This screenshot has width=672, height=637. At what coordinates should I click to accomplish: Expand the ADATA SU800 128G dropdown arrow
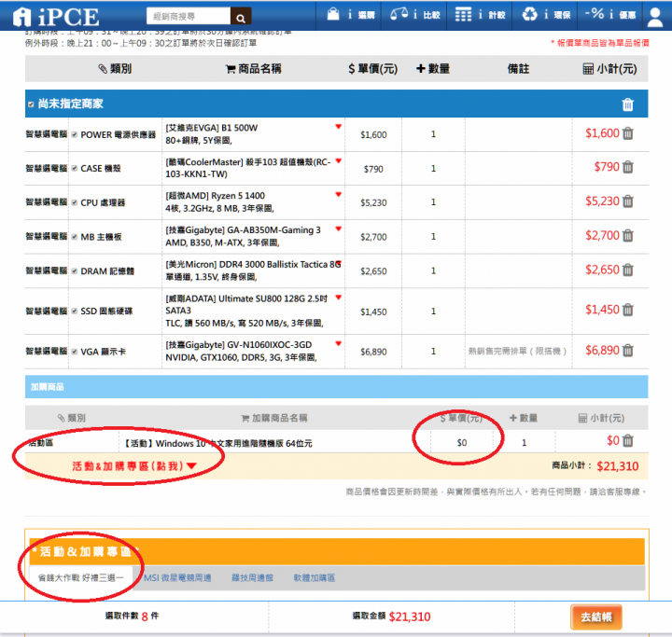click(338, 298)
